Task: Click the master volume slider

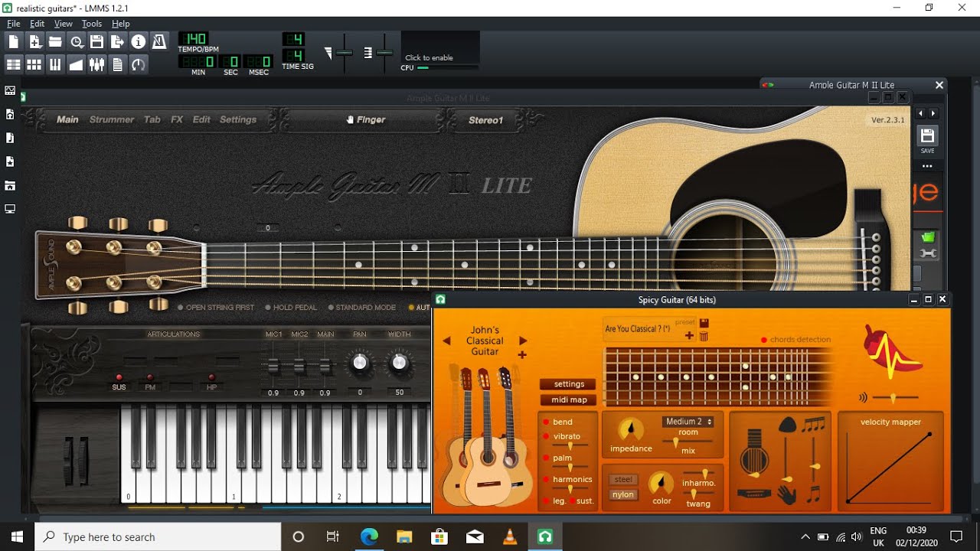Action: click(345, 53)
